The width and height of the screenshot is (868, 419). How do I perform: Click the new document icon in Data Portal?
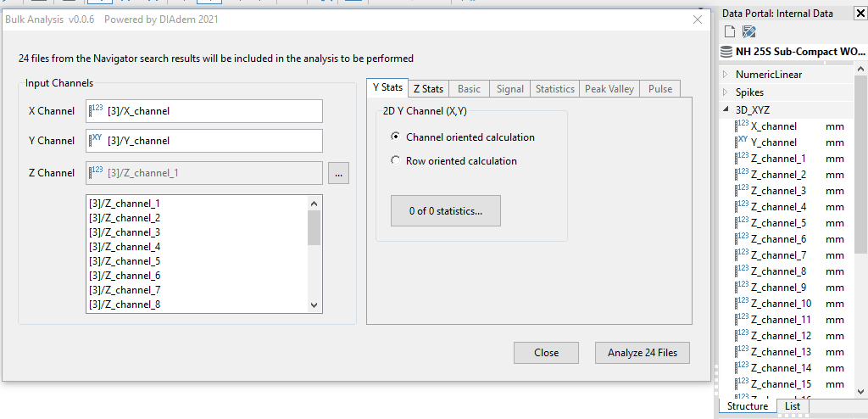[729, 32]
